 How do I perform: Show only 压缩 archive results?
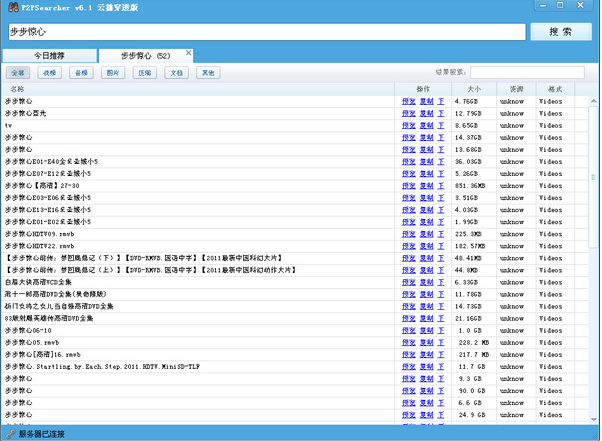[x=144, y=73]
